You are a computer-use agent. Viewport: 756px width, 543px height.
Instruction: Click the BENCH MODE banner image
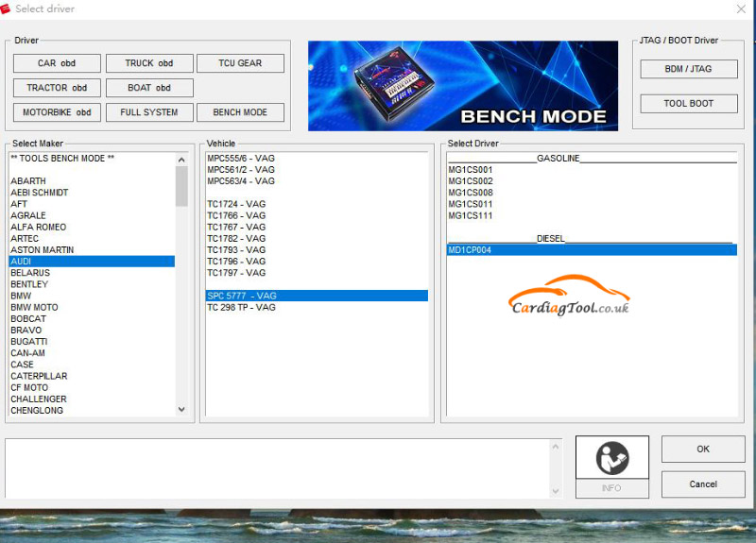[463, 86]
